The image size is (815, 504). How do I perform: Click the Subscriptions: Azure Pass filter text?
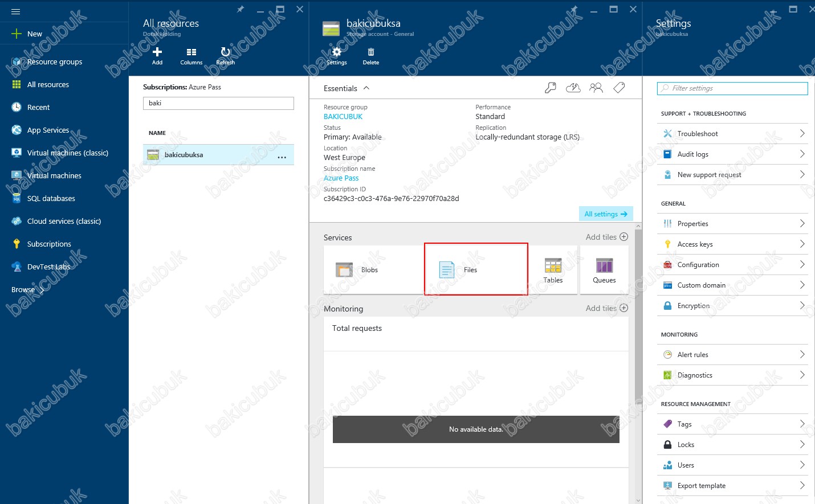tap(182, 87)
